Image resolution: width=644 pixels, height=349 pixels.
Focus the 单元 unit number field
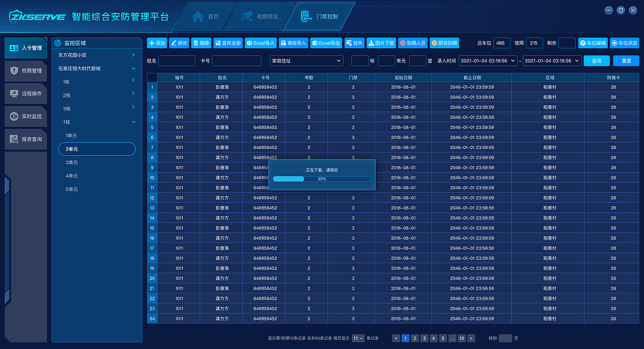[x=386, y=60]
